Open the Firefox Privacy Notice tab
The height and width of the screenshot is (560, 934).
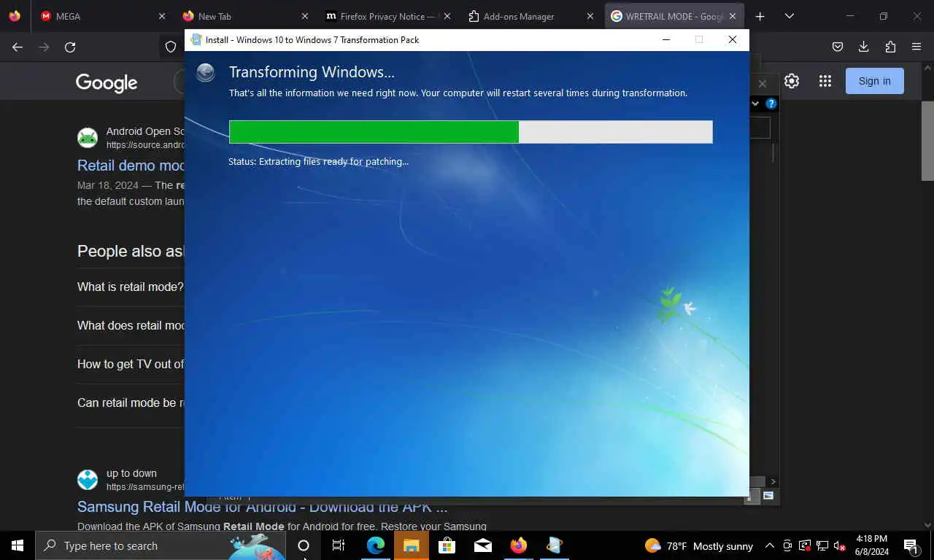pyautogui.click(x=387, y=16)
